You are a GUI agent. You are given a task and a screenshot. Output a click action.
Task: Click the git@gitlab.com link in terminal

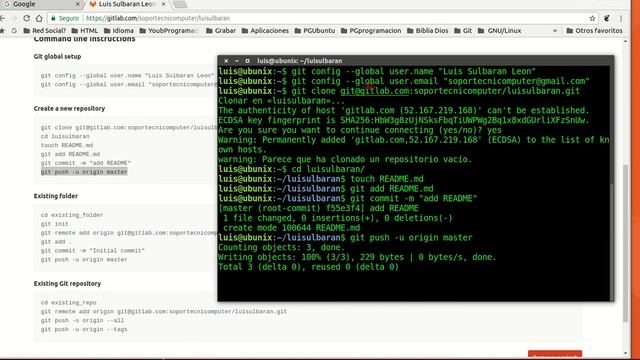[x=375, y=91]
